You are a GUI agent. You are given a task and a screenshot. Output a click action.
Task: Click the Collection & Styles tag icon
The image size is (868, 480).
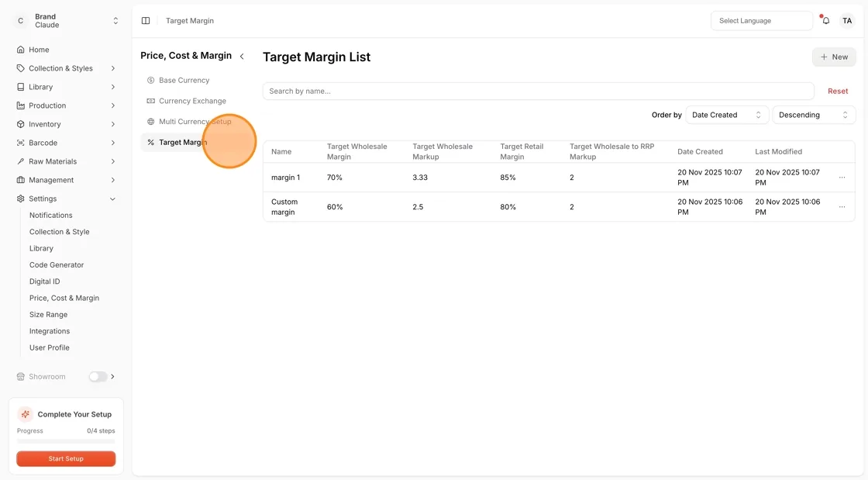pos(20,68)
